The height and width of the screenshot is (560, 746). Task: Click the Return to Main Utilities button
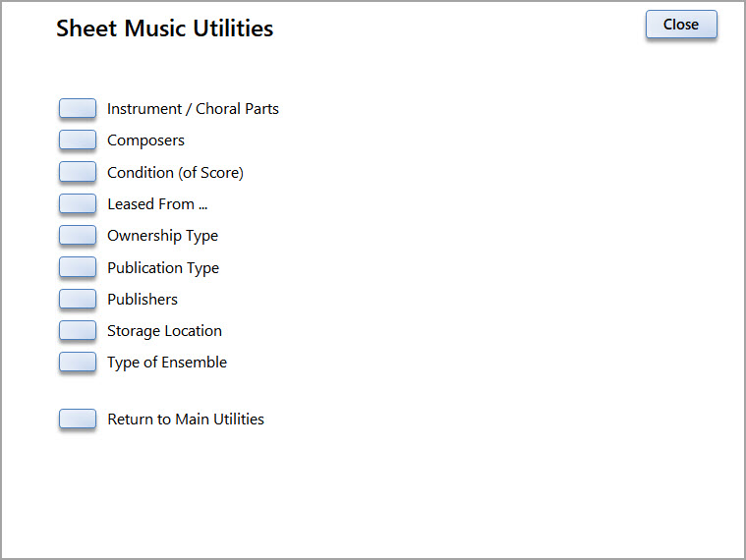pyautogui.click(x=78, y=420)
